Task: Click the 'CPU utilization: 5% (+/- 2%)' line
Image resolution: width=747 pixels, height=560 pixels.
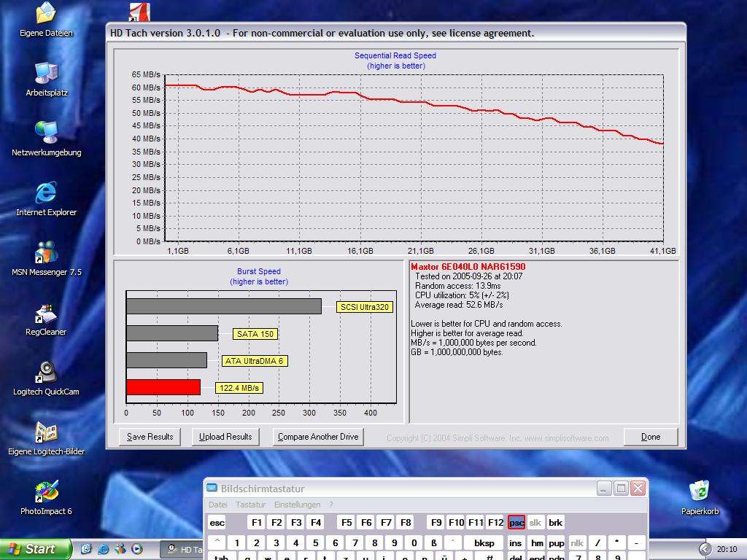Action: [462, 295]
